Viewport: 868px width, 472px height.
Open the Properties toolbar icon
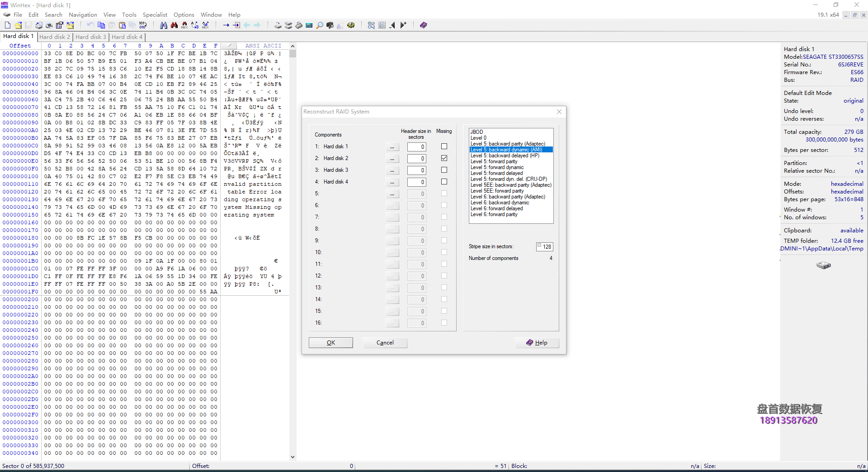tap(60, 25)
